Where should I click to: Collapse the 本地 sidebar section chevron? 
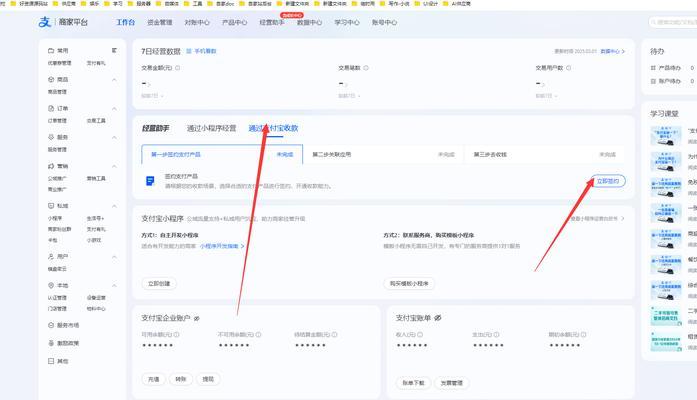(114, 285)
